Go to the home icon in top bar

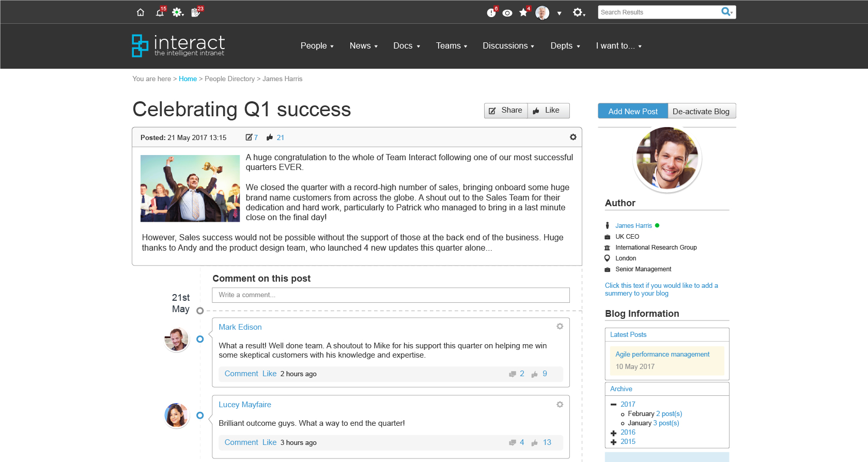point(141,12)
